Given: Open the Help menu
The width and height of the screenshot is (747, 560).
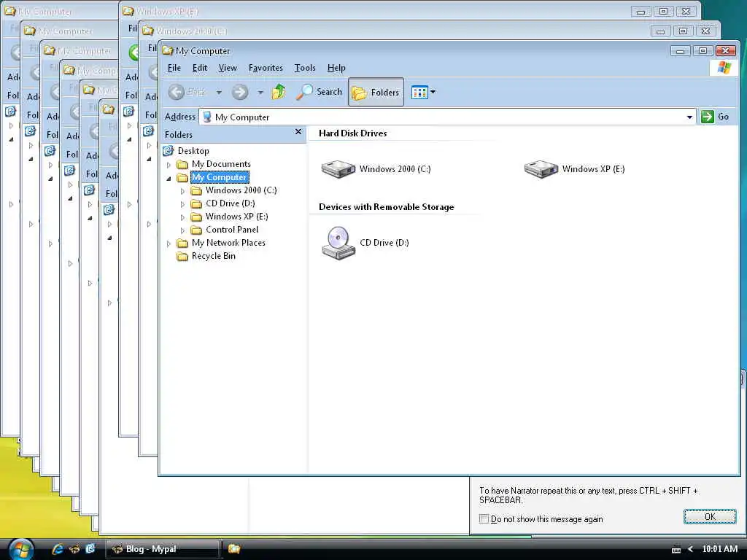Looking at the screenshot, I should (336, 68).
